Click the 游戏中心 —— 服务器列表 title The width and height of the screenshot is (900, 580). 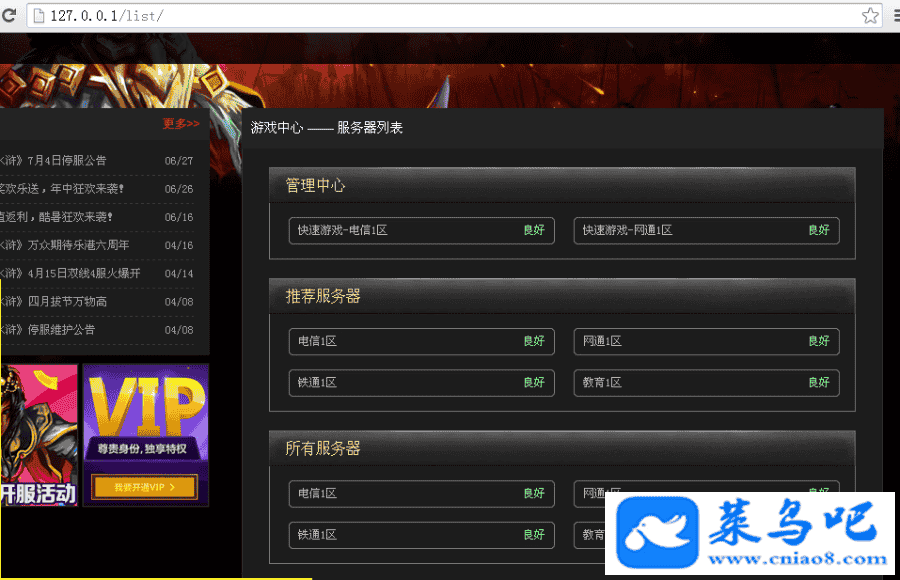point(327,127)
